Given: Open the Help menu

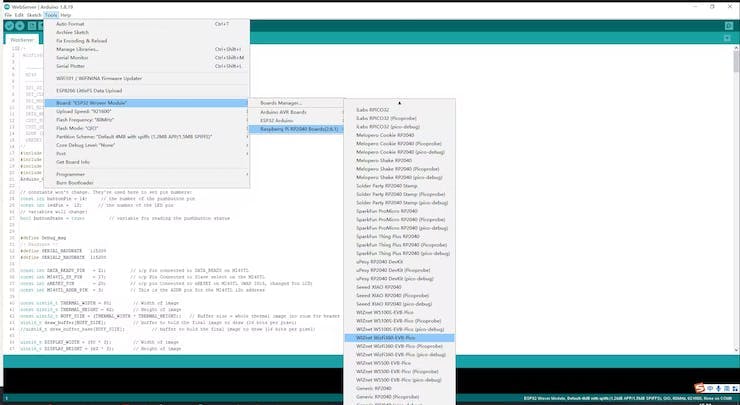Looking at the screenshot, I should point(66,15).
